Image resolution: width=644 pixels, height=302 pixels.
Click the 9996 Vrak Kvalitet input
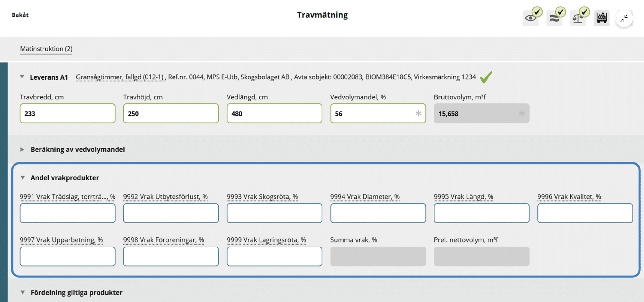tap(585, 213)
